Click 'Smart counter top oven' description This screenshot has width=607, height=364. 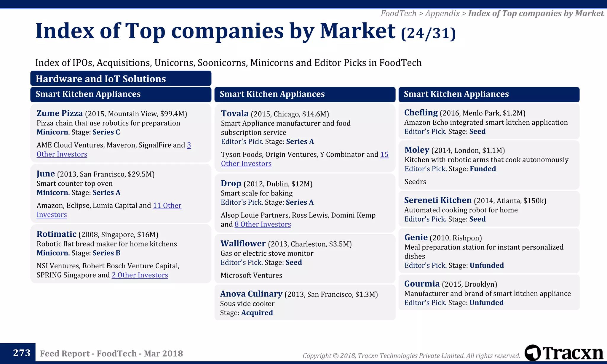pyautogui.click(x=74, y=183)
